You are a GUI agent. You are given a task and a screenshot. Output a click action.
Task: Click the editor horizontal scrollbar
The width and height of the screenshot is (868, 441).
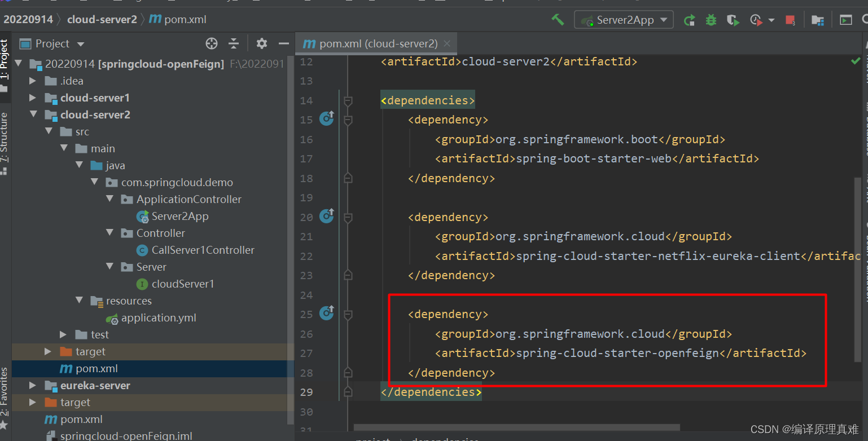(x=516, y=427)
